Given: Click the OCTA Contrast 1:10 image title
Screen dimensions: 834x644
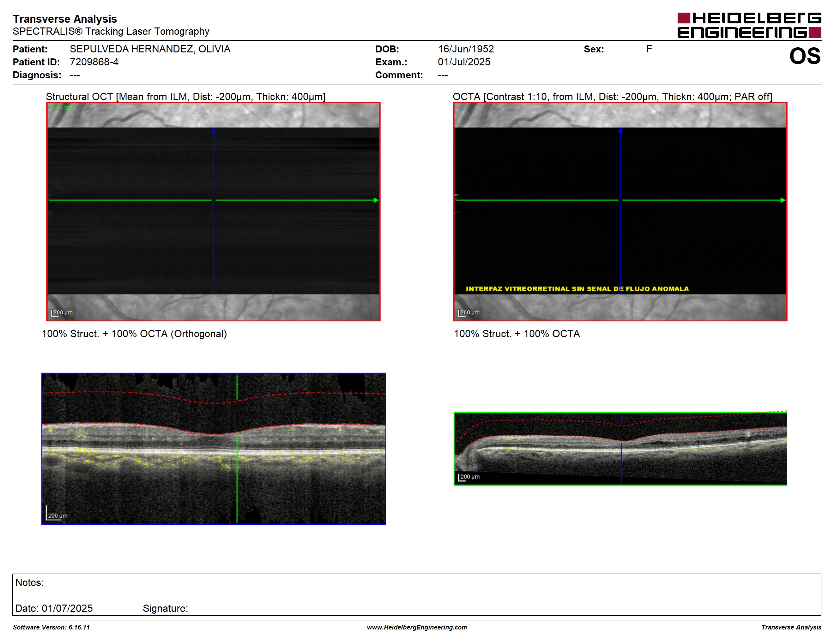Looking at the screenshot, I should [612, 97].
